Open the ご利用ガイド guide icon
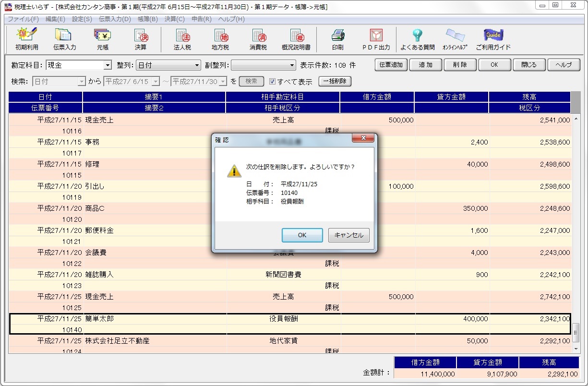The width and height of the screenshot is (588, 386). coord(493,39)
